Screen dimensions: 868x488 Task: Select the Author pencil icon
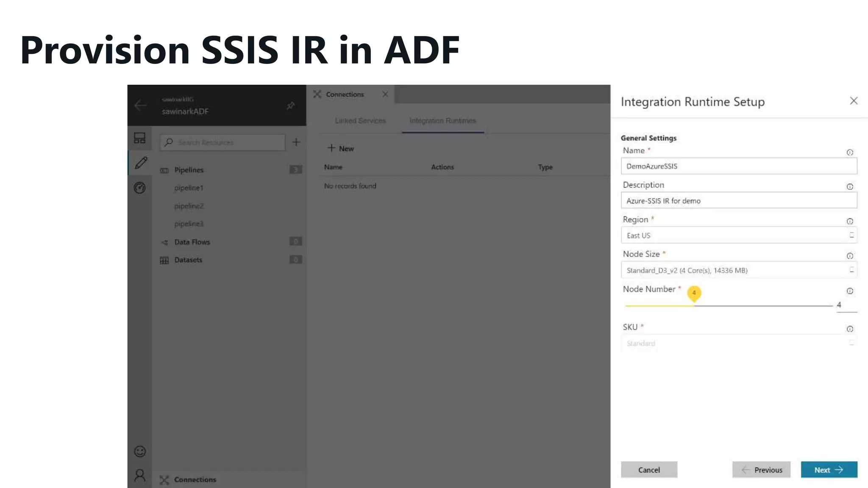click(x=141, y=163)
